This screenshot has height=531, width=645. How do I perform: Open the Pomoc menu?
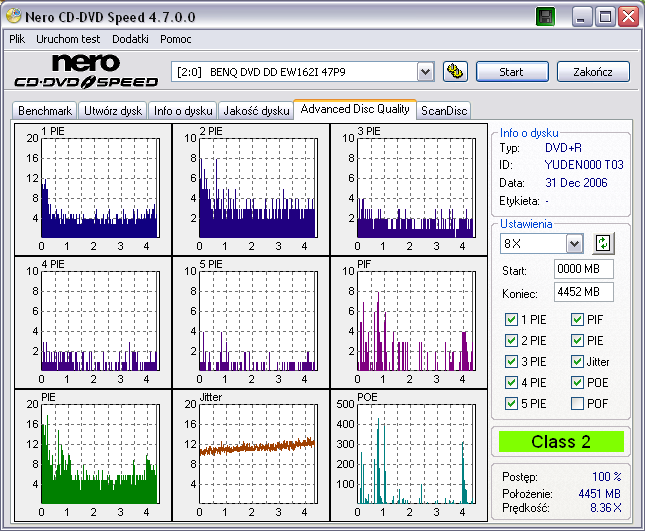tap(176, 39)
